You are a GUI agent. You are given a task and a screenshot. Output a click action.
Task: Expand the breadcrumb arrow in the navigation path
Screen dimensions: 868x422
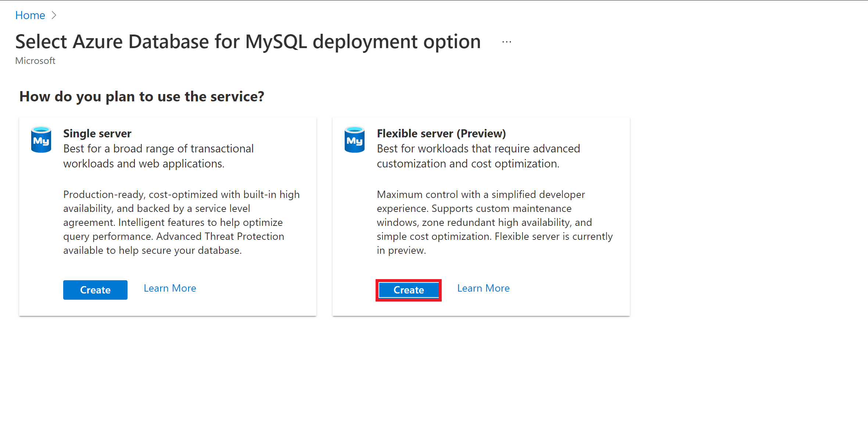click(x=54, y=15)
